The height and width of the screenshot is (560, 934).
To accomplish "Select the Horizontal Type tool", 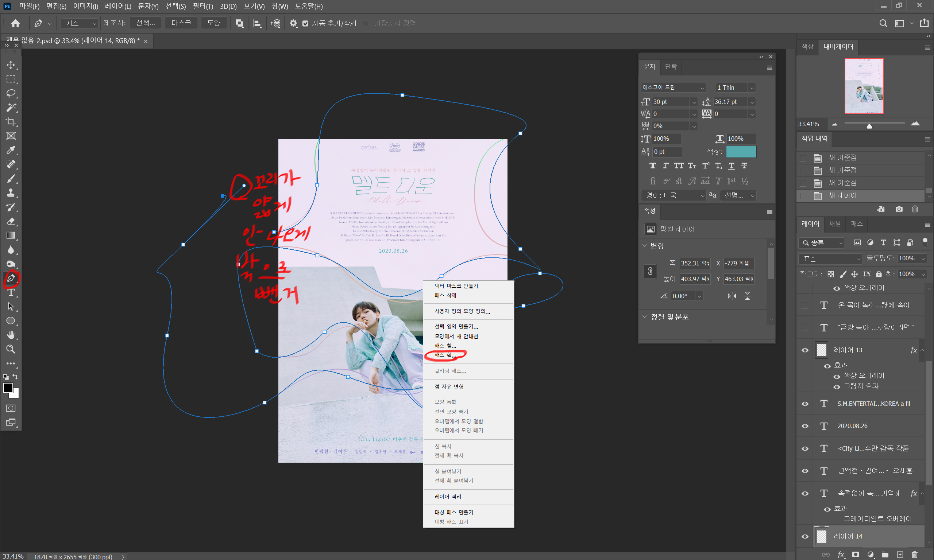I will (x=11, y=292).
